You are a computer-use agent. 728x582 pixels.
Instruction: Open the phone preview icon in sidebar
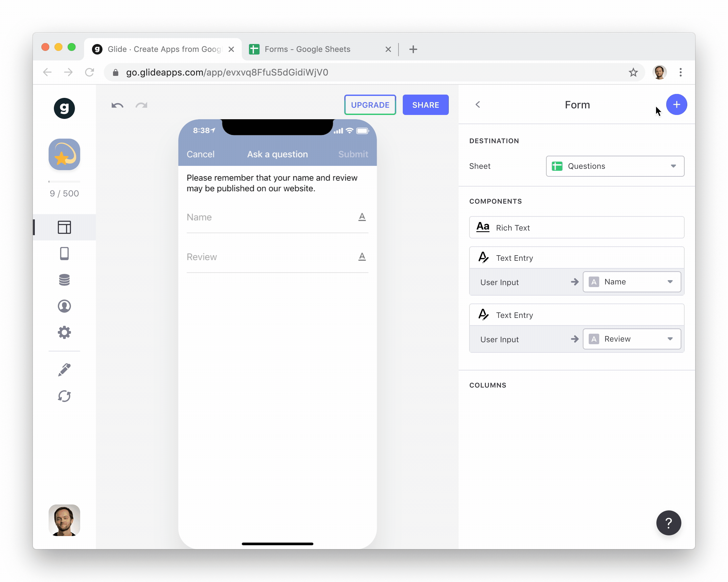pyautogui.click(x=64, y=254)
